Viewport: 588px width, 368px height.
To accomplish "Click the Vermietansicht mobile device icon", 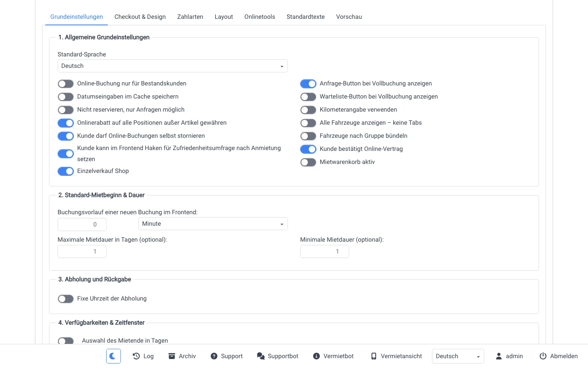I will (x=374, y=356).
